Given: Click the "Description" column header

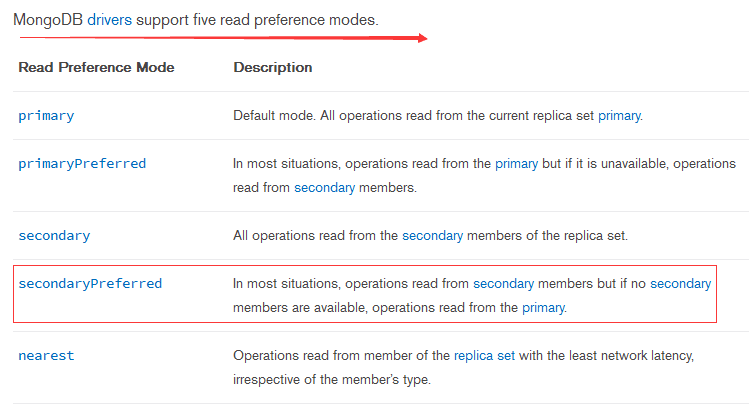Looking at the screenshot, I should 272,67.
